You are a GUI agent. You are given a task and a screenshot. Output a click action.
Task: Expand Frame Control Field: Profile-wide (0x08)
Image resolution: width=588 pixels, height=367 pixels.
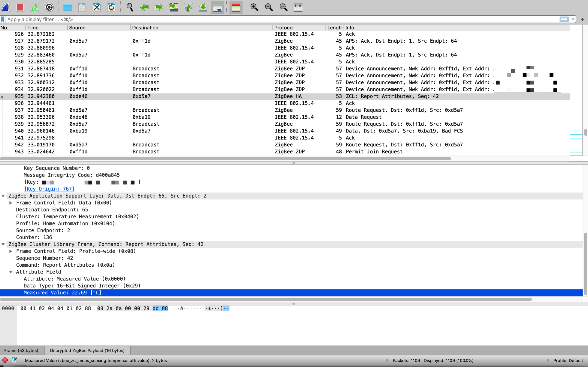tap(11, 251)
